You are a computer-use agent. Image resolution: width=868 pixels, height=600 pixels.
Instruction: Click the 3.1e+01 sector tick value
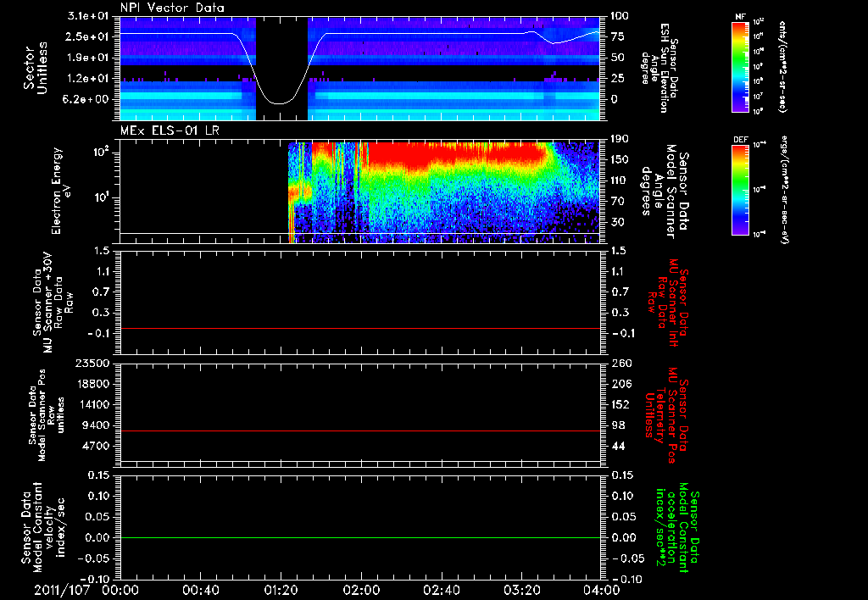[87, 16]
